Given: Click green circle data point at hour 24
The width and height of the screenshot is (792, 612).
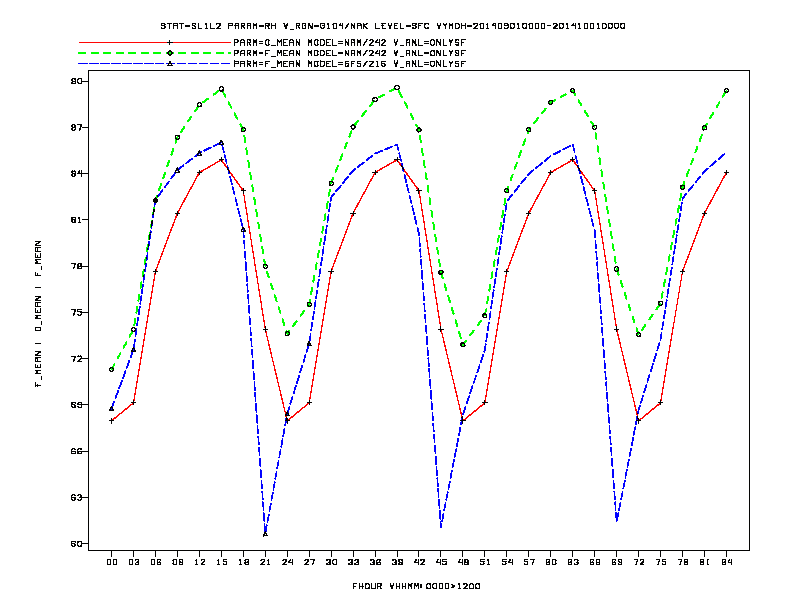Looking at the screenshot, I should tap(287, 333).
